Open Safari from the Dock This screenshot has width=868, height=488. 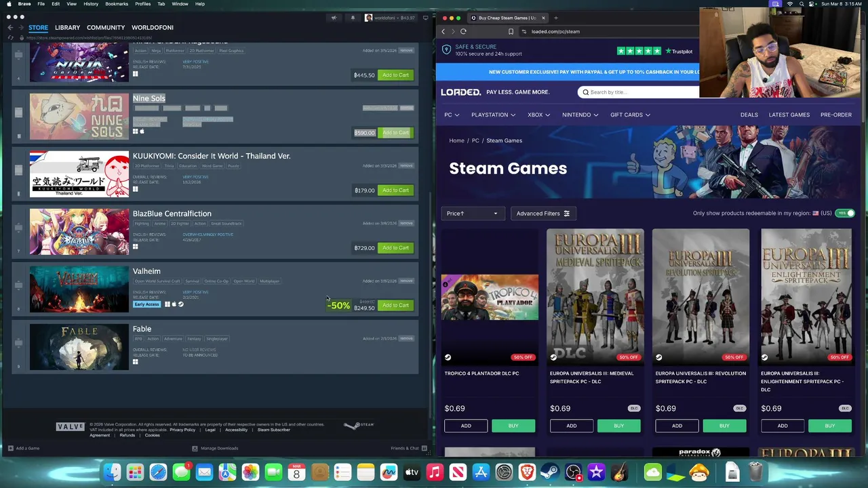[158, 472]
